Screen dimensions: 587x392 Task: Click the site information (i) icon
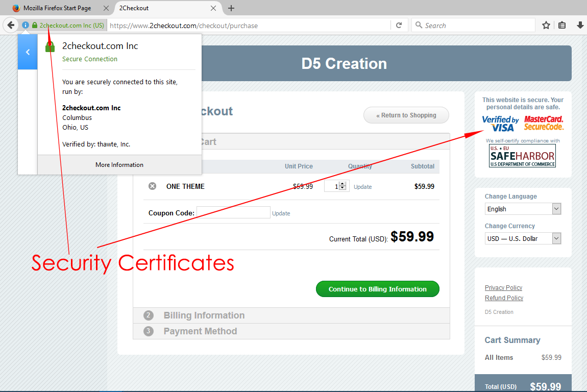click(x=25, y=25)
